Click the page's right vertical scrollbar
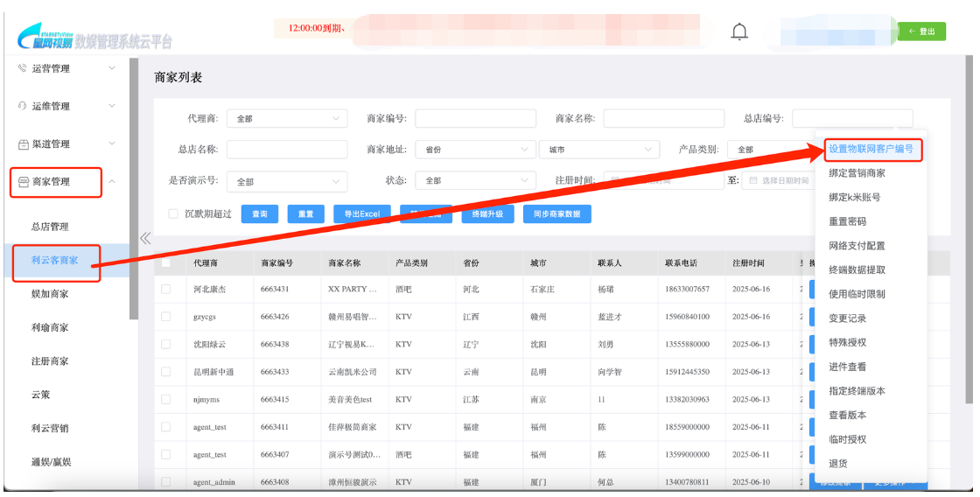The image size is (980, 497). tap(969, 231)
